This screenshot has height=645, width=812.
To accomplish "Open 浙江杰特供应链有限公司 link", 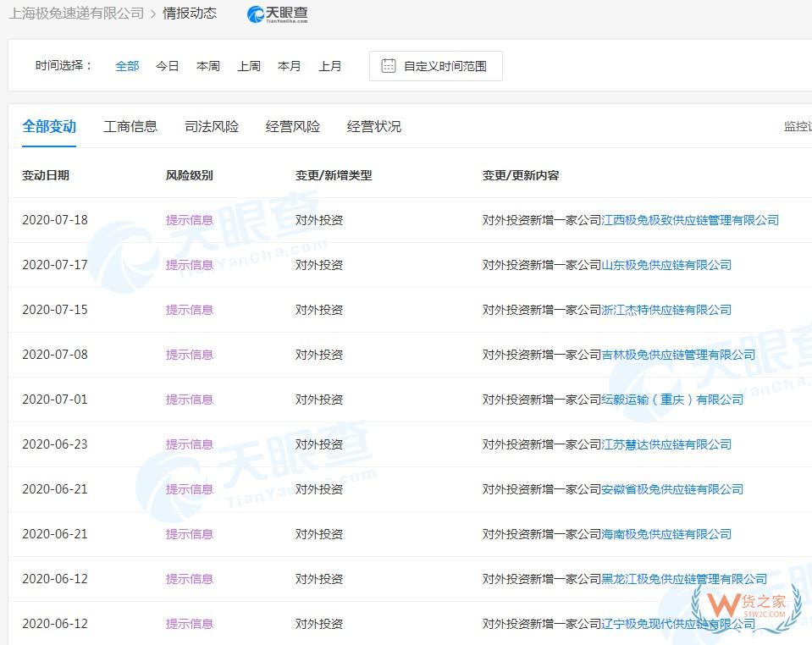I will tap(666, 310).
